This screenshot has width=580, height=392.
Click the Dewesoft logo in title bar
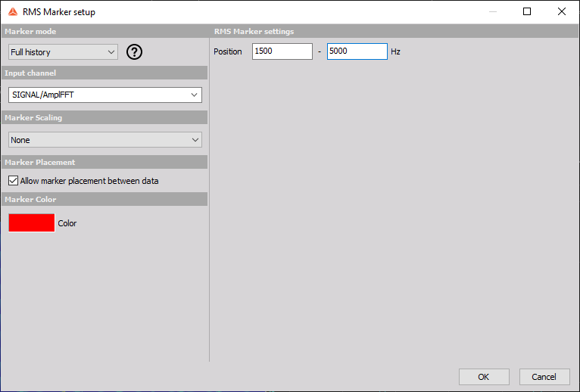(13, 12)
